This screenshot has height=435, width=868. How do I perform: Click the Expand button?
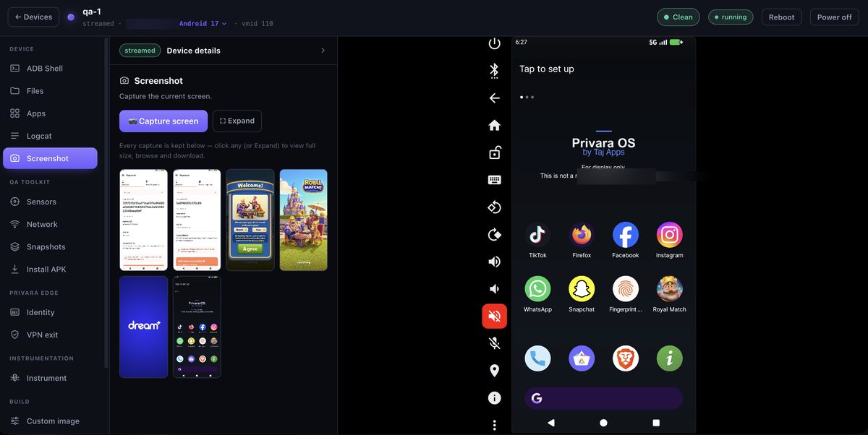click(x=237, y=121)
